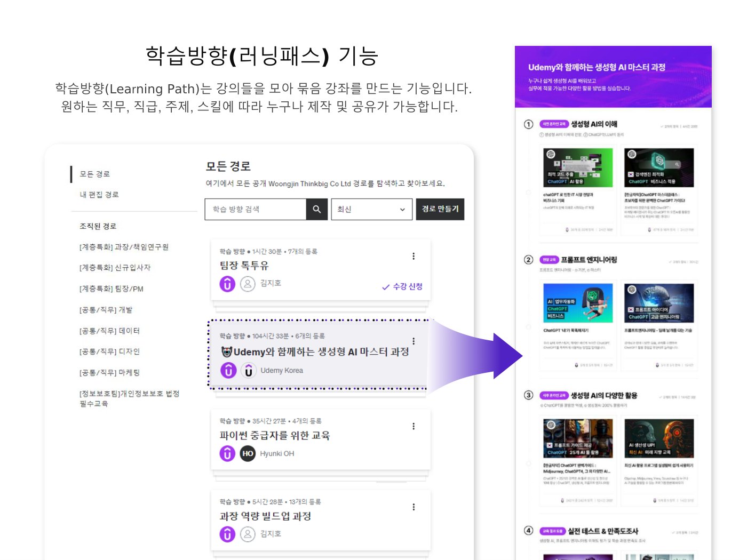Click section heading 생성형 AI의 다양한 활용
Viewport: 747px width, 560px height.
604,395
